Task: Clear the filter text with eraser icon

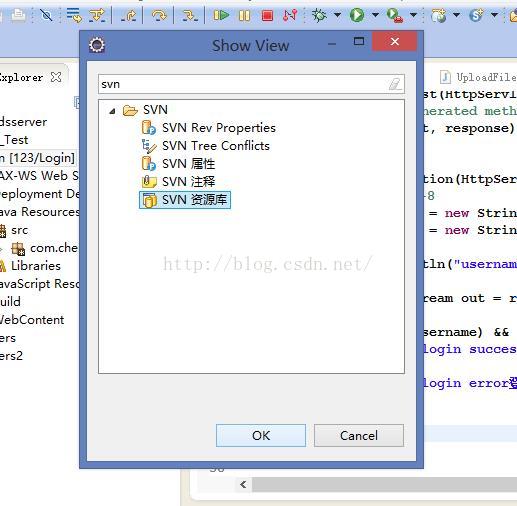Action: click(x=395, y=84)
